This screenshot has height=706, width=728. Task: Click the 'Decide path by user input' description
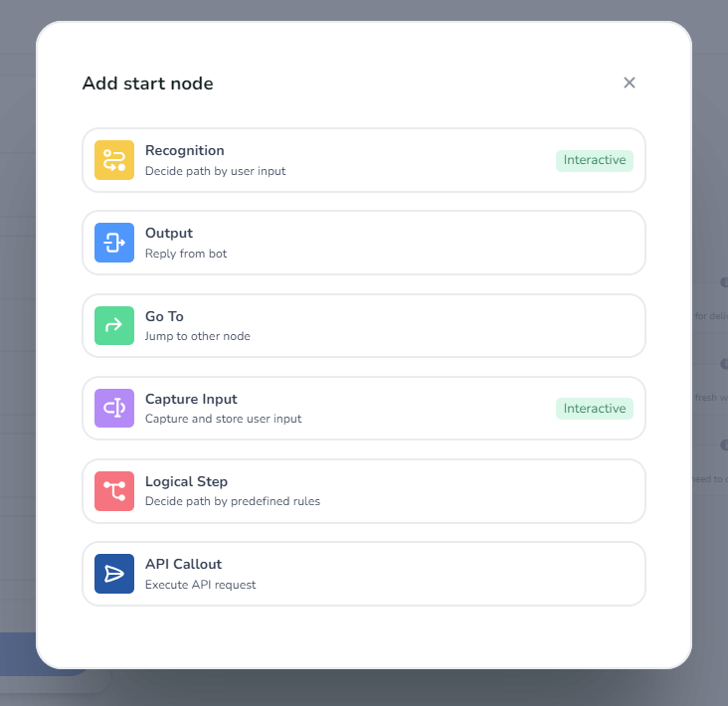(x=216, y=171)
